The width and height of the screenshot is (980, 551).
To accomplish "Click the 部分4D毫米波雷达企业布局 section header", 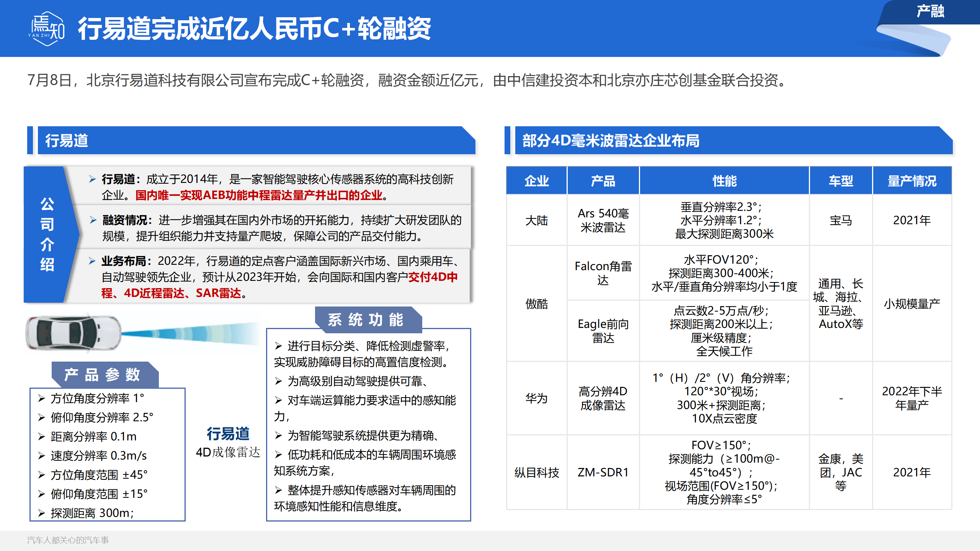I will [x=734, y=140].
